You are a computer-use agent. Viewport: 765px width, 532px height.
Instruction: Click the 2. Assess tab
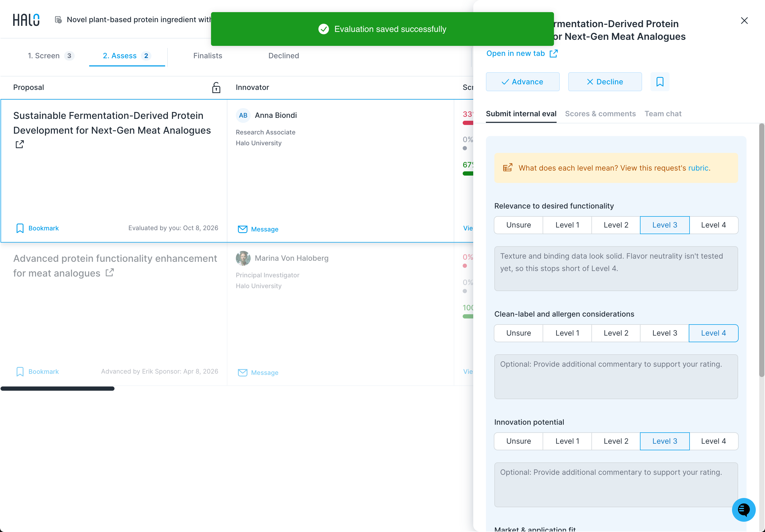tap(127, 56)
